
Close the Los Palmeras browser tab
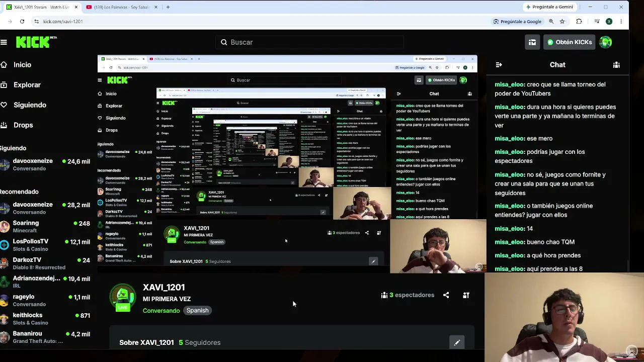click(x=155, y=7)
